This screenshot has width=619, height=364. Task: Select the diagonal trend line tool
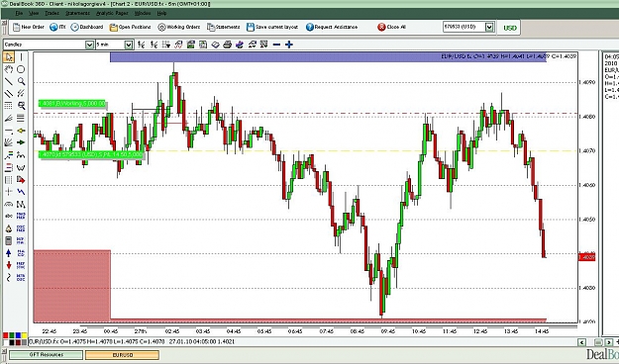tap(9, 82)
